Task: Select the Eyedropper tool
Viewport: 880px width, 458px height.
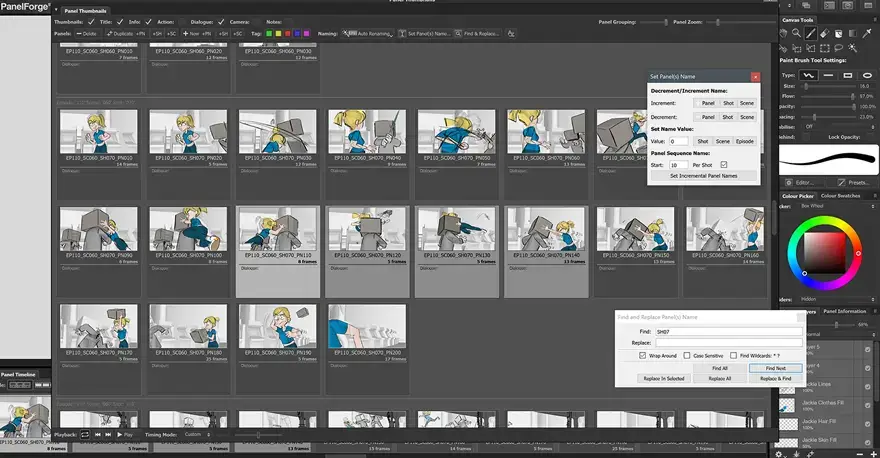Action: [x=867, y=34]
